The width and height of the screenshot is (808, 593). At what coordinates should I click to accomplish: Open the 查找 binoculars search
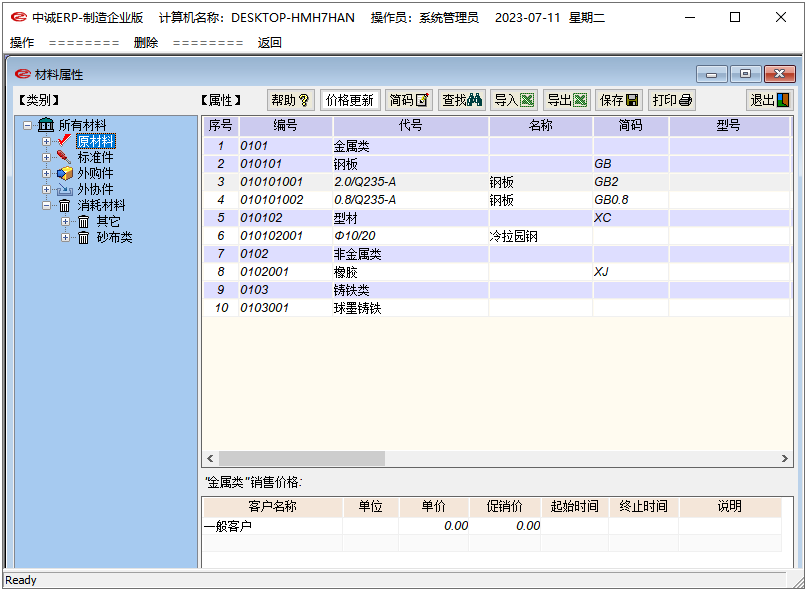(462, 100)
